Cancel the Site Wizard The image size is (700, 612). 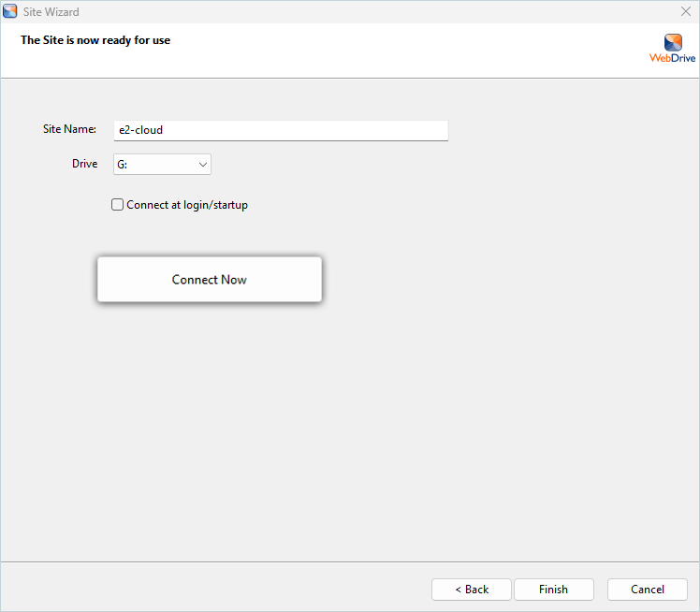(647, 590)
